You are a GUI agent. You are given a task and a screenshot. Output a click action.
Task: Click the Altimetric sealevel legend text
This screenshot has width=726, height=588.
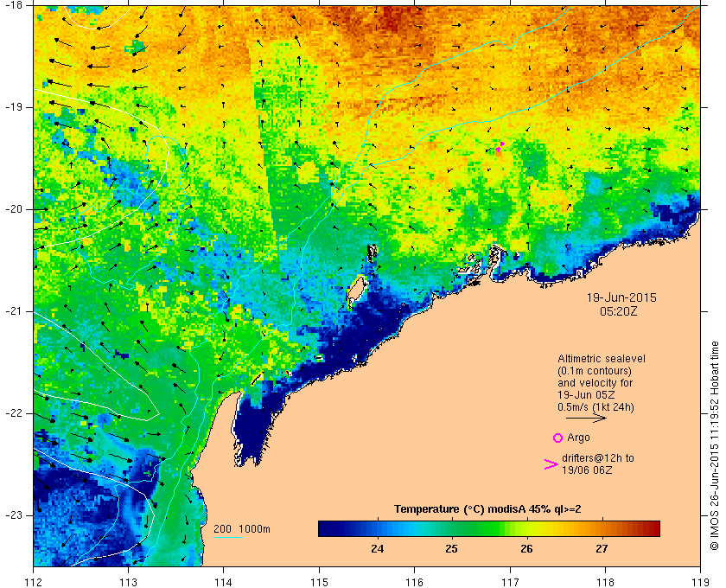point(602,359)
